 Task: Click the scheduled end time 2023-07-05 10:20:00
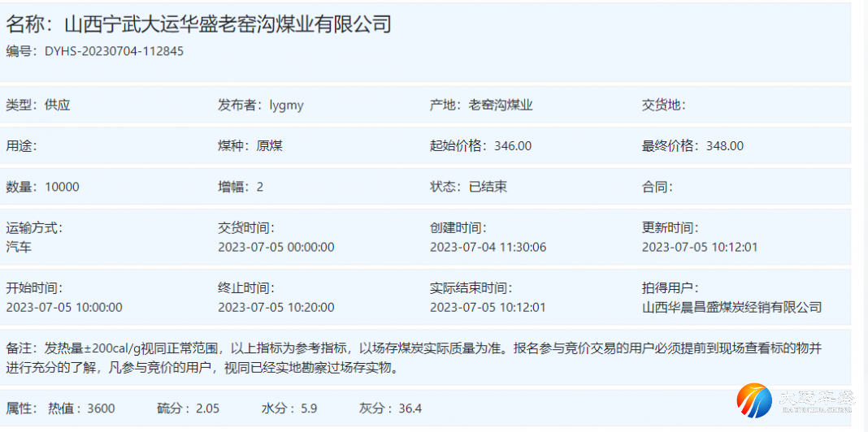(276, 307)
